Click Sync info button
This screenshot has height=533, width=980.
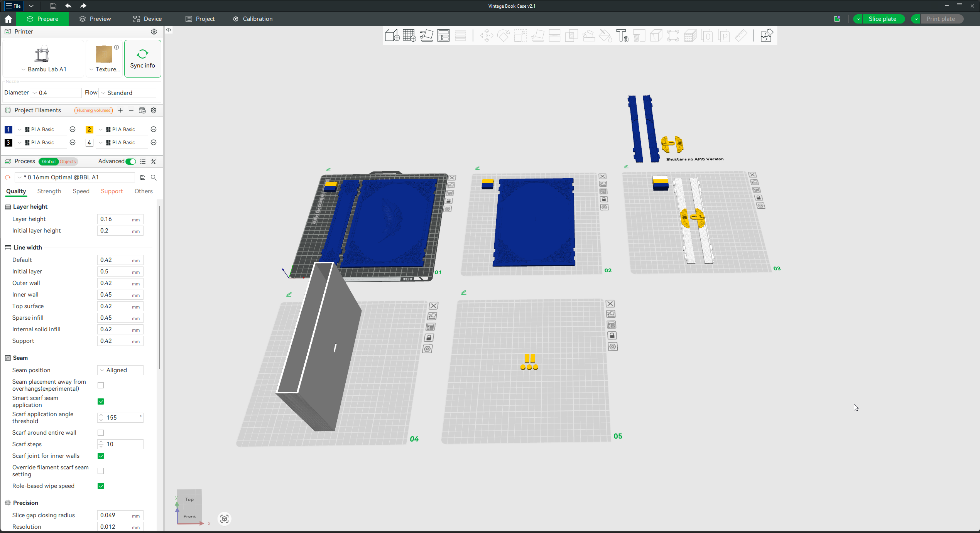click(142, 59)
